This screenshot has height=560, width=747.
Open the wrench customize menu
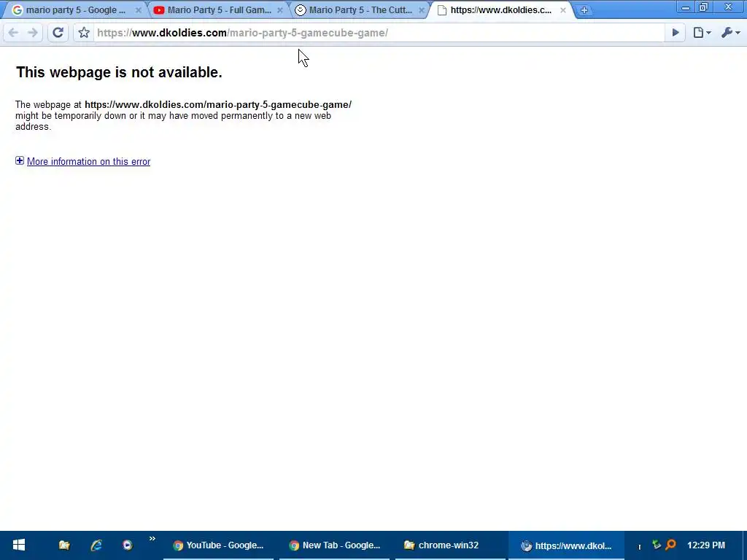coord(730,32)
